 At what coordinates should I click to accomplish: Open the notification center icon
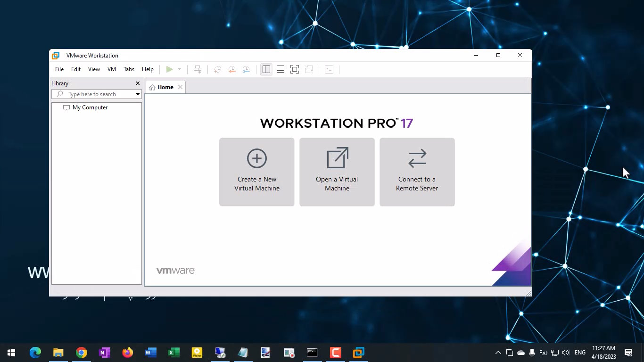pos(628,353)
